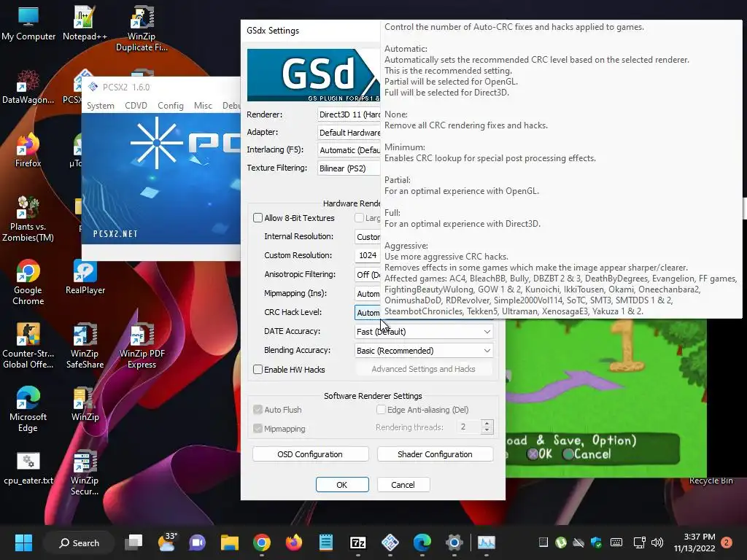Open the weather widget showing 33°
Viewport: 747px width, 560px height.
point(167,542)
